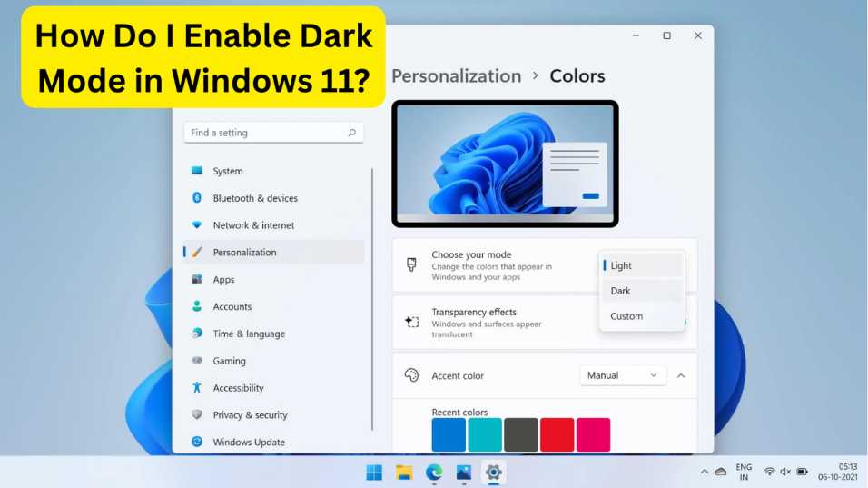The image size is (868, 488).
Task: Click the Settings gear on taskbar
Action: pos(494,473)
